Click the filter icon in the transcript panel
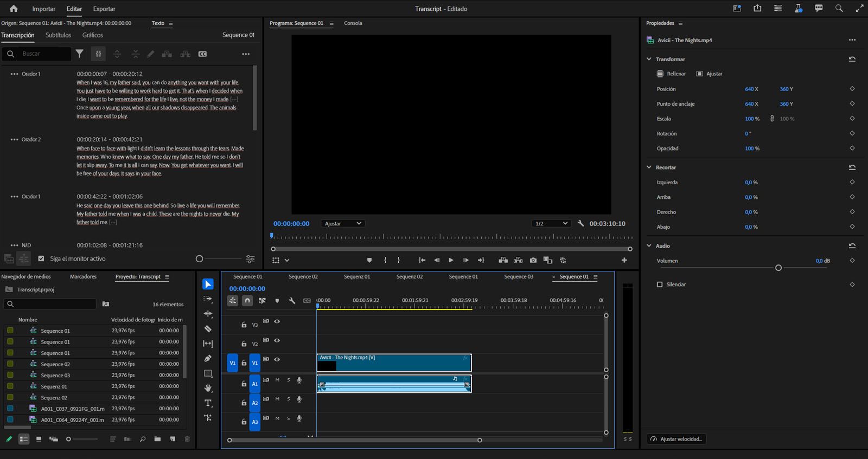The height and width of the screenshot is (459, 868). point(80,54)
